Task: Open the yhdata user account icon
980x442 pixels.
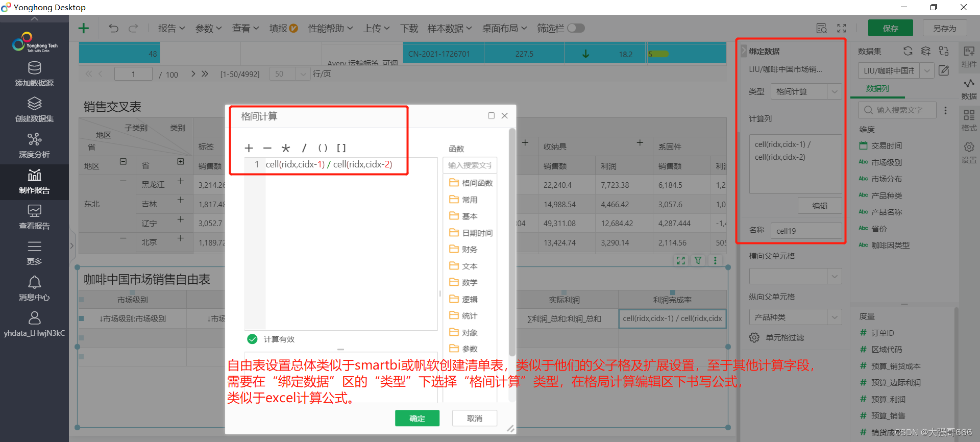Action: click(x=34, y=318)
